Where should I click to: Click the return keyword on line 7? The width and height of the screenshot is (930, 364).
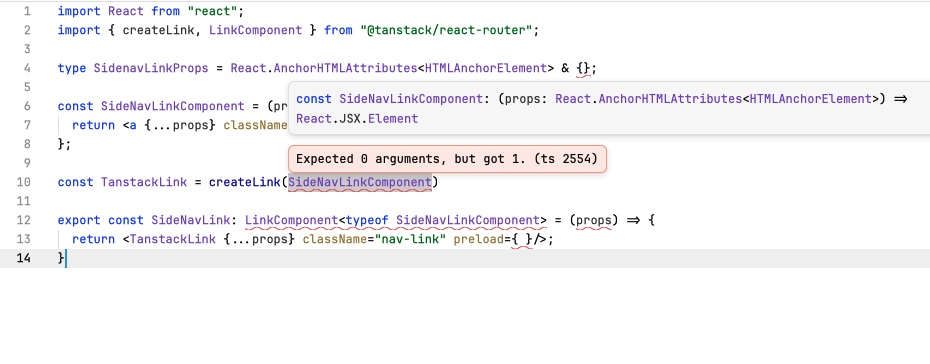pos(94,125)
